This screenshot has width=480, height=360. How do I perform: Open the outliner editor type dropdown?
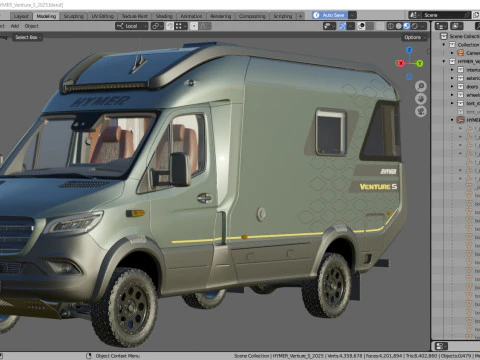click(441, 26)
